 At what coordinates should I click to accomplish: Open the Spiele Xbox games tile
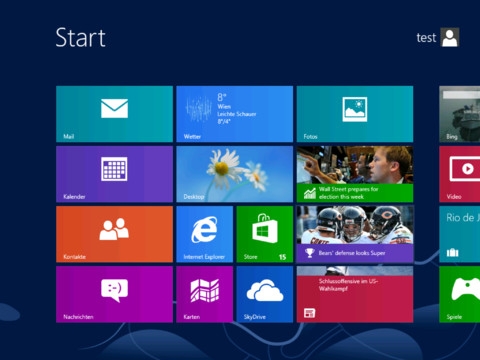[460, 294]
